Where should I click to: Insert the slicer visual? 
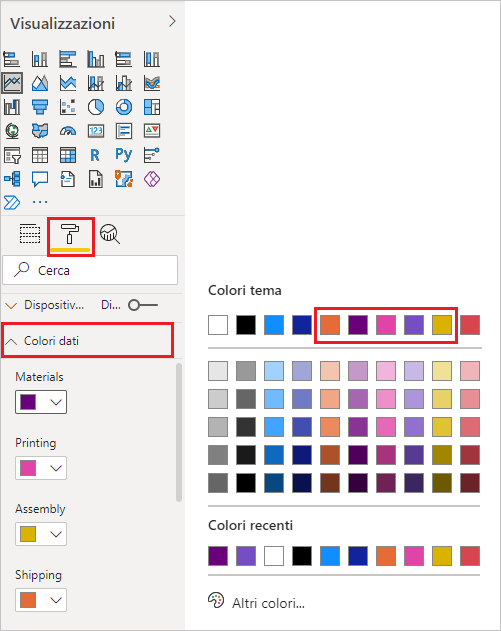click(12, 155)
